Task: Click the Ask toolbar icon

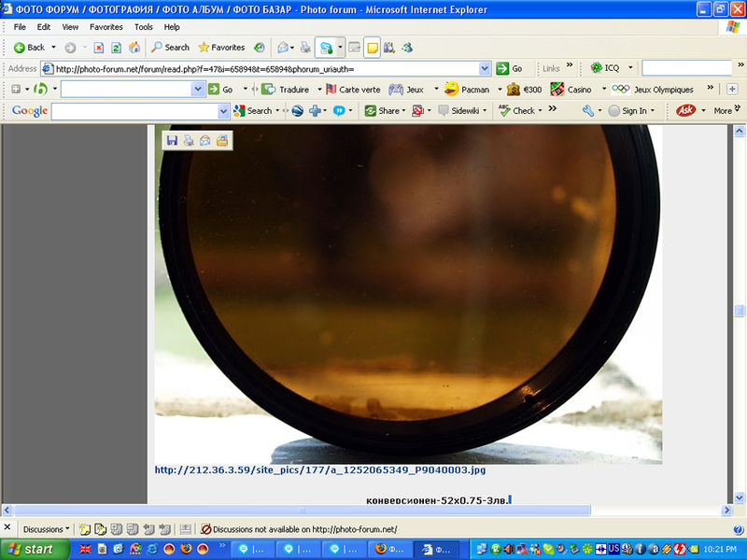Action: pyautogui.click(x=685, y=110)
